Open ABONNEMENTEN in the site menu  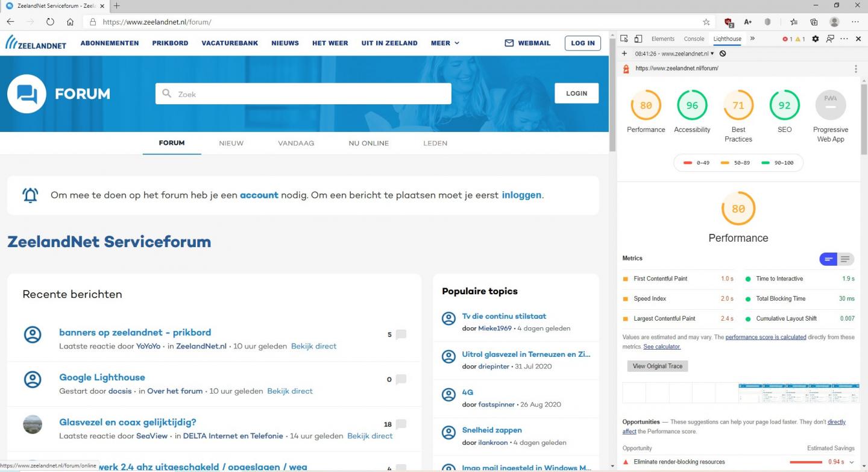[110, 43]
